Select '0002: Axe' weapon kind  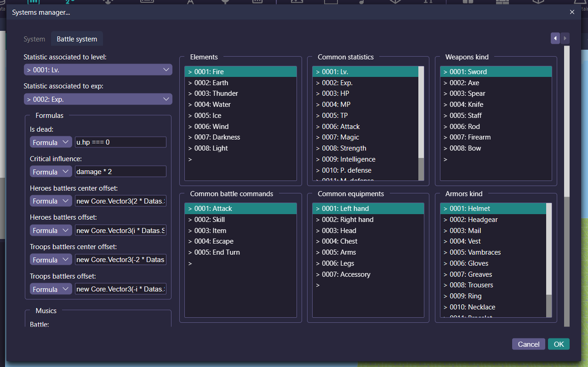tap(496, 82)
